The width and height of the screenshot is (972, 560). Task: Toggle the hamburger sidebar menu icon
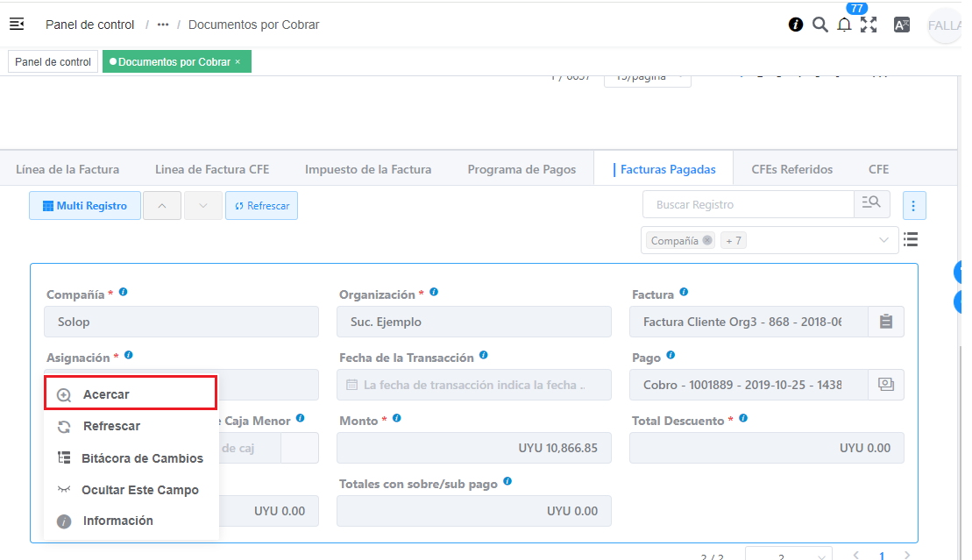(x=17, y=25)
